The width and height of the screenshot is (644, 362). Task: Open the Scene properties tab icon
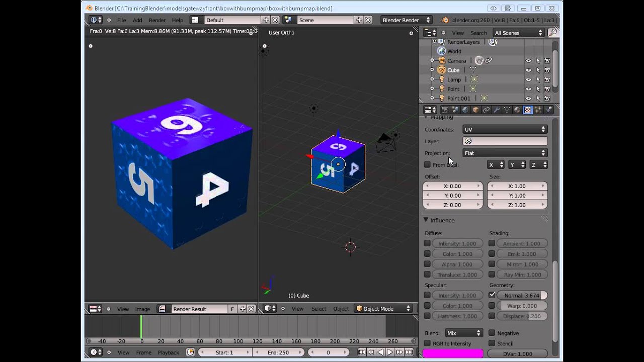455,110
